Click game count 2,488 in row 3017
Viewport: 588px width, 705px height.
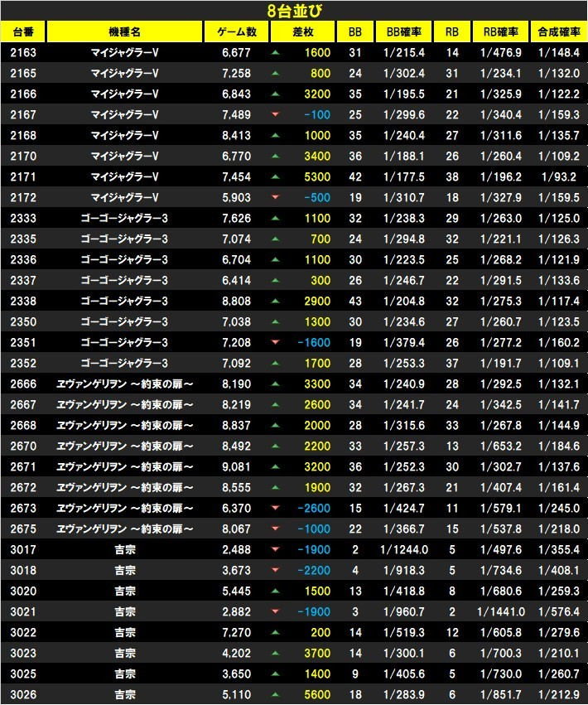pos(237,549)
